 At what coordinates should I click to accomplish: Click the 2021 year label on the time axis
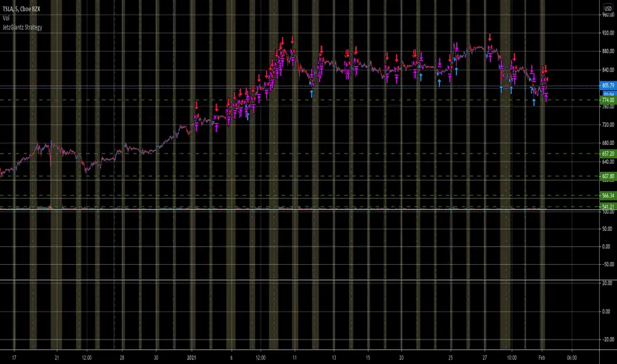click(x=191, y=357)
